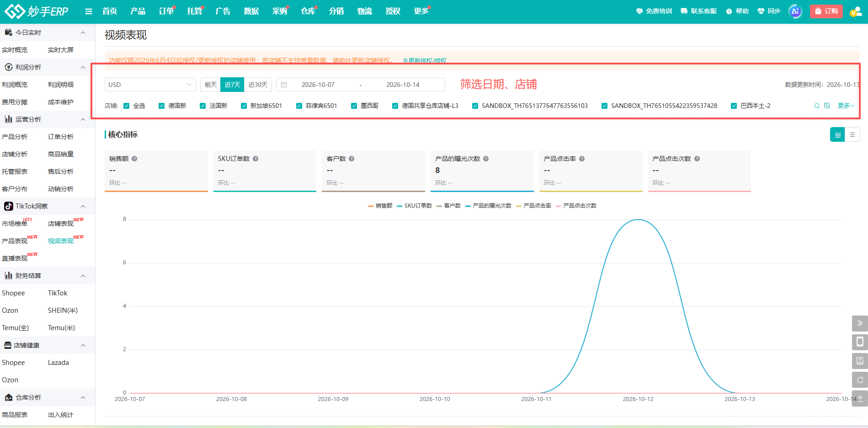Open 店铺表现 in the sidebar
The height and width of the screenshot is (428, 868).
[x=61, y=224]
